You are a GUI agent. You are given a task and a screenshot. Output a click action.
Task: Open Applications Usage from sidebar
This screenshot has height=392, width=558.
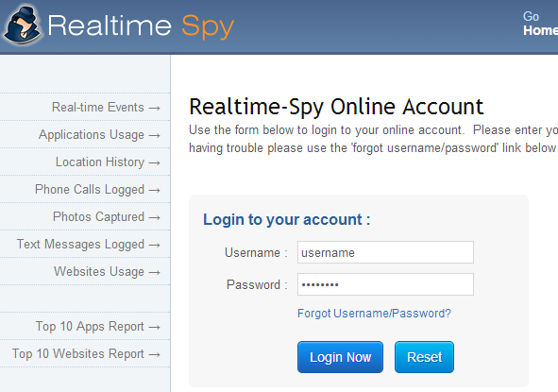(99, 134)
